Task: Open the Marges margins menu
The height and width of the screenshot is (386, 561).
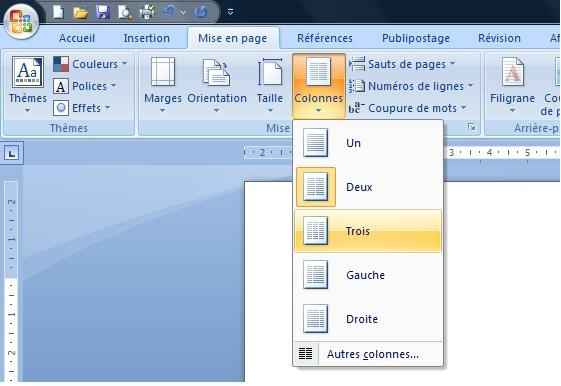Action: 163,84
